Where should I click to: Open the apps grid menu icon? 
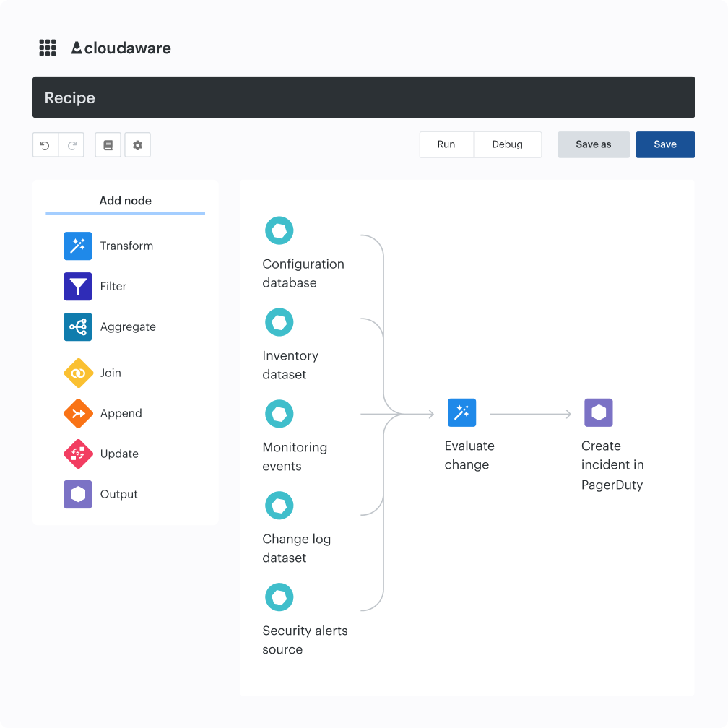click(48, 48)
